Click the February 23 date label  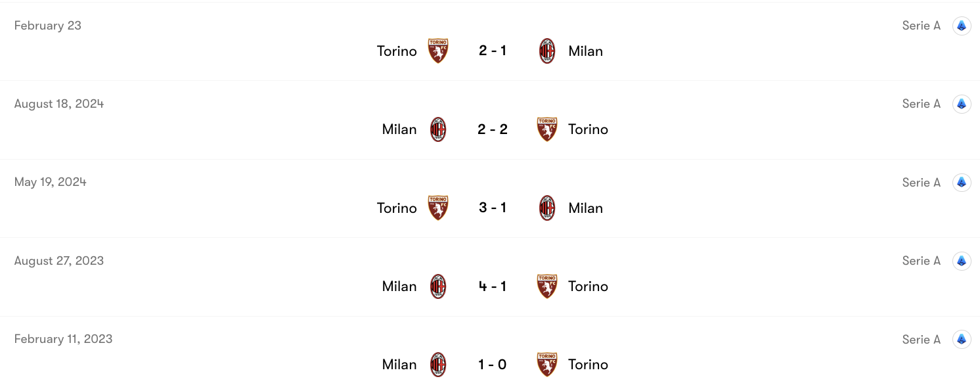coord(48,26)
